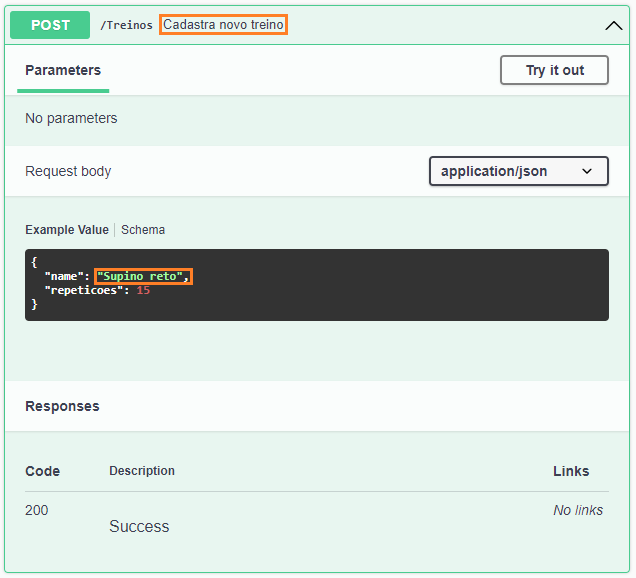This screenshot has width=636, height=578.
Task: Click the green POST method badge
Action: [x=50, y=25]
